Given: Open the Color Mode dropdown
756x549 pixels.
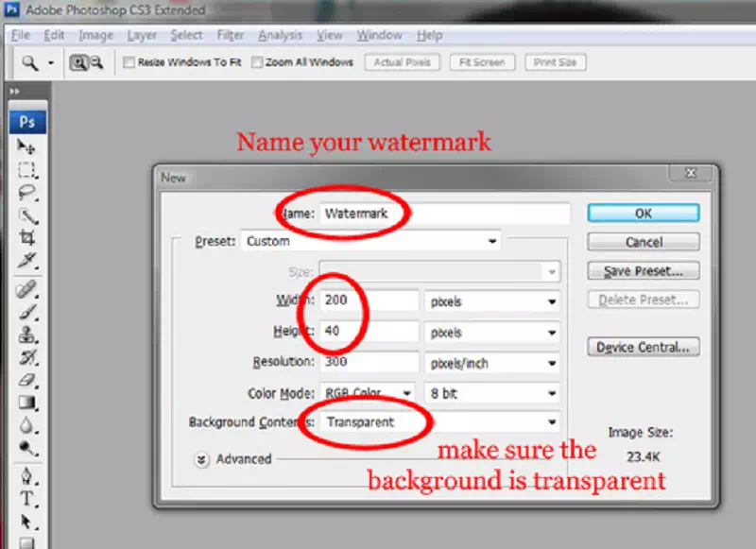Looking at the screenshot, I should [368, 393].
